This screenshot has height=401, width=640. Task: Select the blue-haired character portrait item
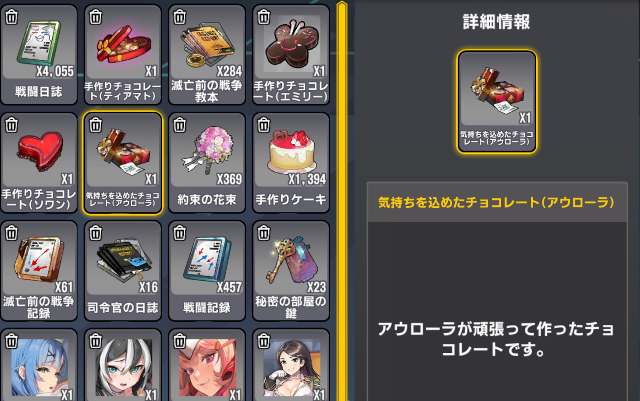pos(39,365)
